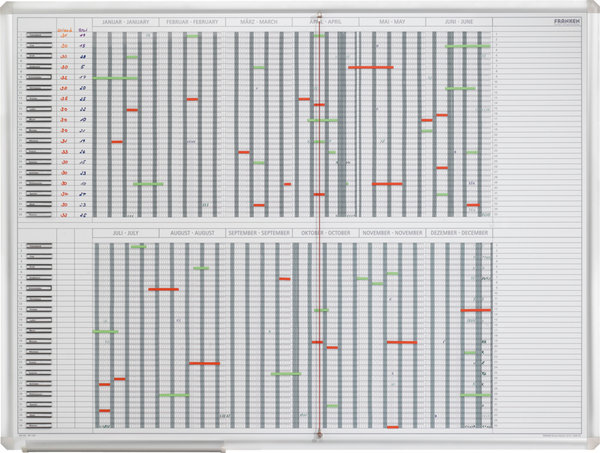The image size is (600, 453).
Task: Select the AUGUST - AUGUST month header
Action: coord(192,233)
